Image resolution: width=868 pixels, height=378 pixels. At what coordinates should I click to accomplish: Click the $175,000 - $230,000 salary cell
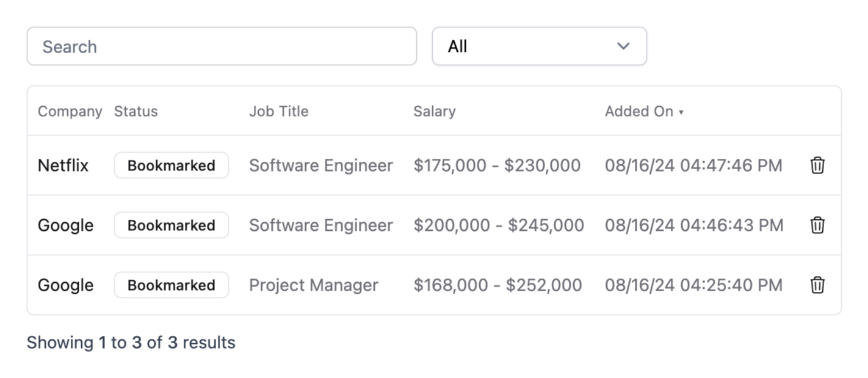pos(496,165)
